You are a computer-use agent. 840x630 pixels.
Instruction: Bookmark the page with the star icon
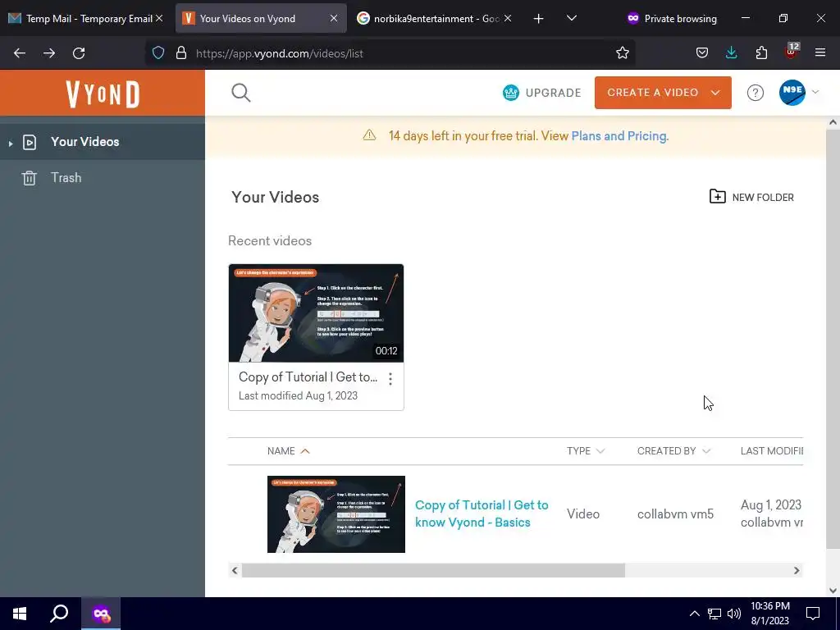click(x=622, y=53)
